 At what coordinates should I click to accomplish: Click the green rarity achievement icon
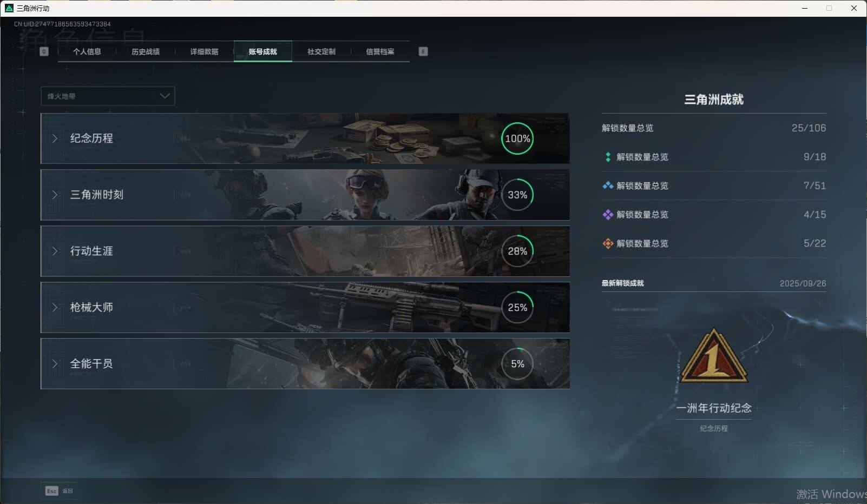pyautogui.click(x=608, y=157)
